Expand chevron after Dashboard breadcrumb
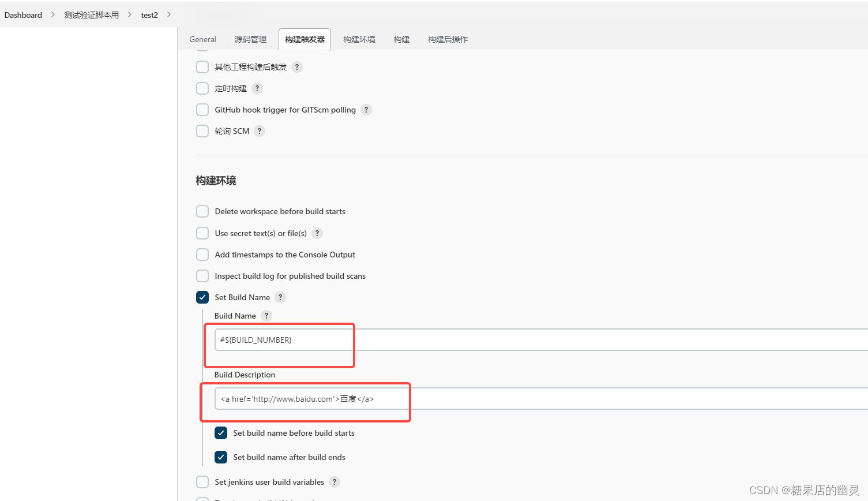This screenshot has height=501, width=868. (x=53, y=14)
